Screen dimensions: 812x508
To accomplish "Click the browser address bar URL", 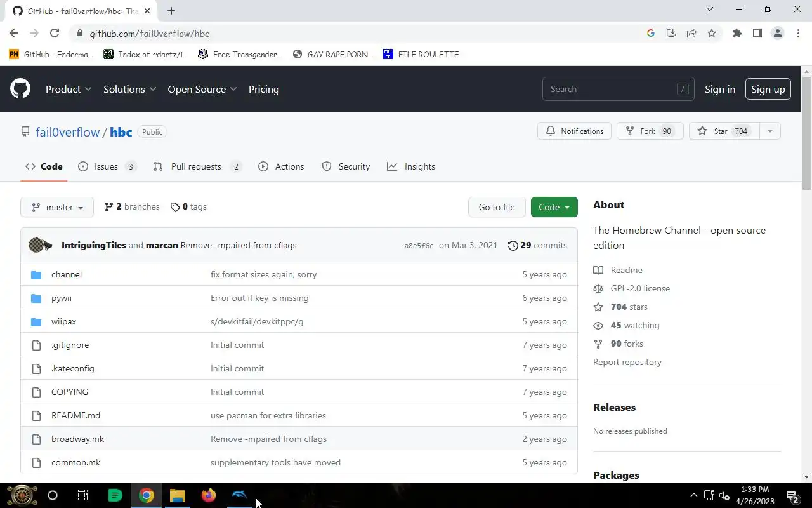I will [149, 34].
